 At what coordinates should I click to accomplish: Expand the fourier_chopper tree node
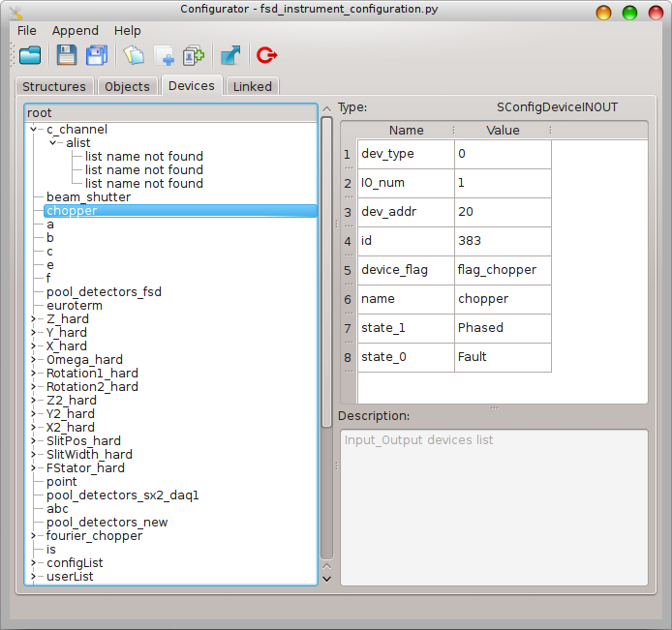pyautogui.click(x=34, y=536)
